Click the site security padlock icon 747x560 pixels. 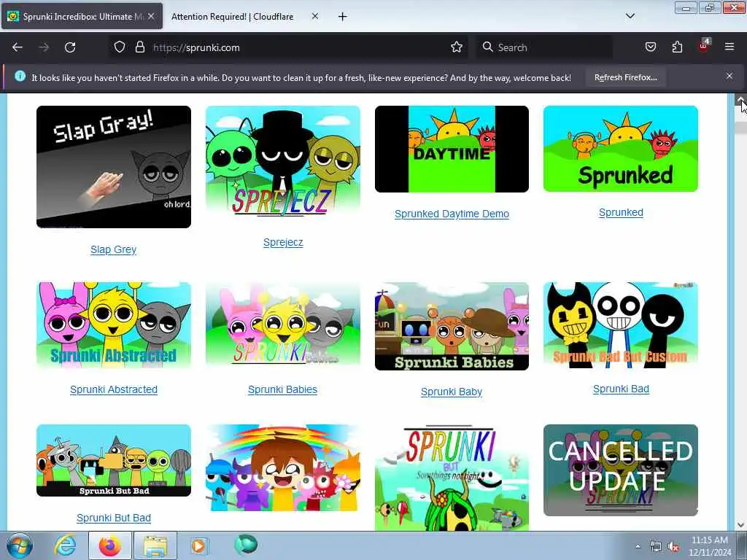(139, 47)
